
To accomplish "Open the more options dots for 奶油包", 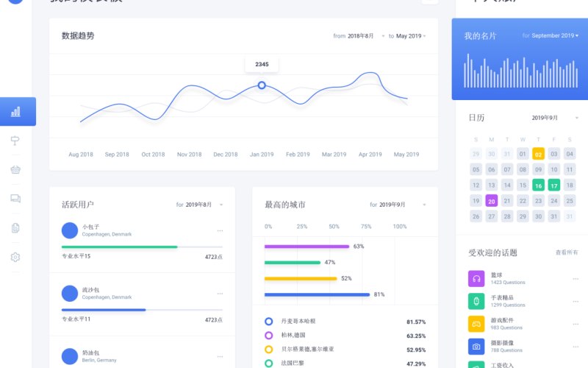I will [x=220, y=356].
